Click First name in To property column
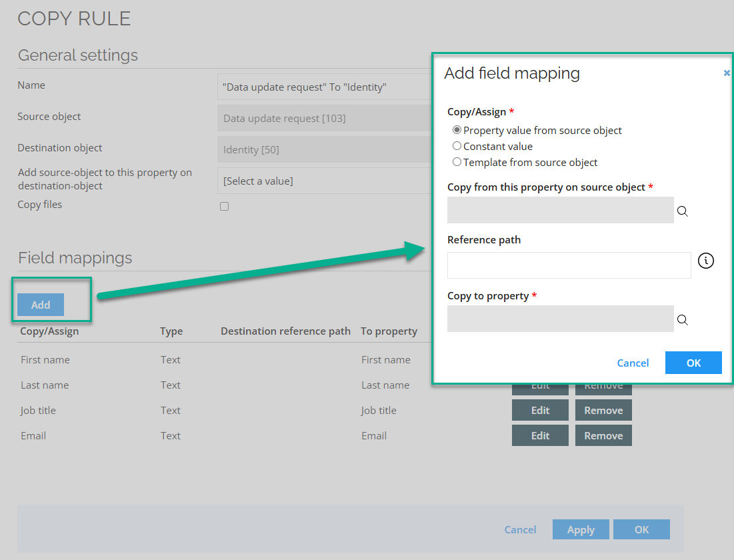This screenshot has width=734, height=560. (x=386, y=359)
